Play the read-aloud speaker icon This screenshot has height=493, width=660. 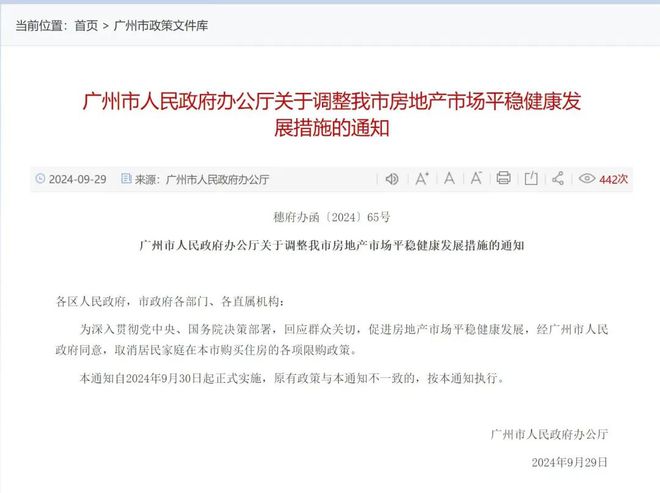(x=392, y=179)
